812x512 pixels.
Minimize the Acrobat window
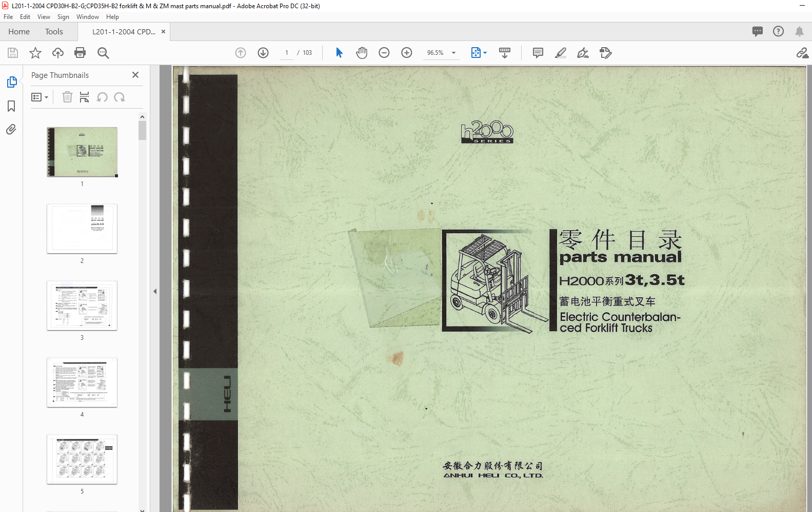click(x=802, y=6)
